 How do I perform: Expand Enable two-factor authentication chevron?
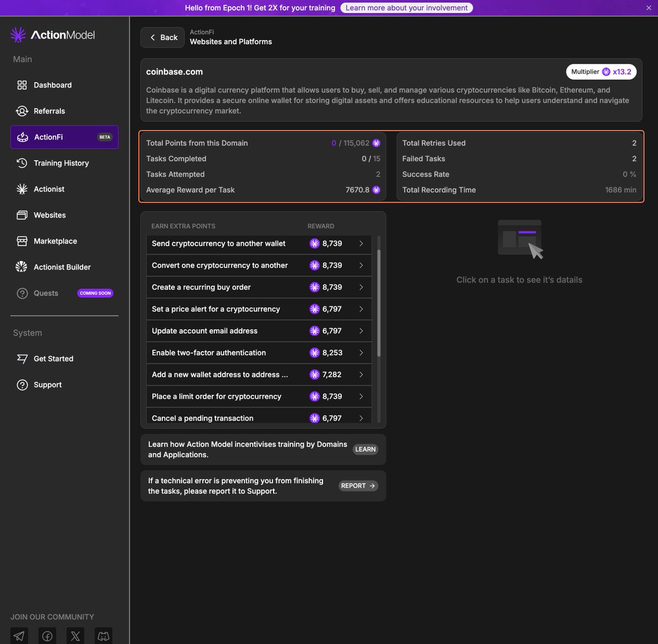[361, 353]
